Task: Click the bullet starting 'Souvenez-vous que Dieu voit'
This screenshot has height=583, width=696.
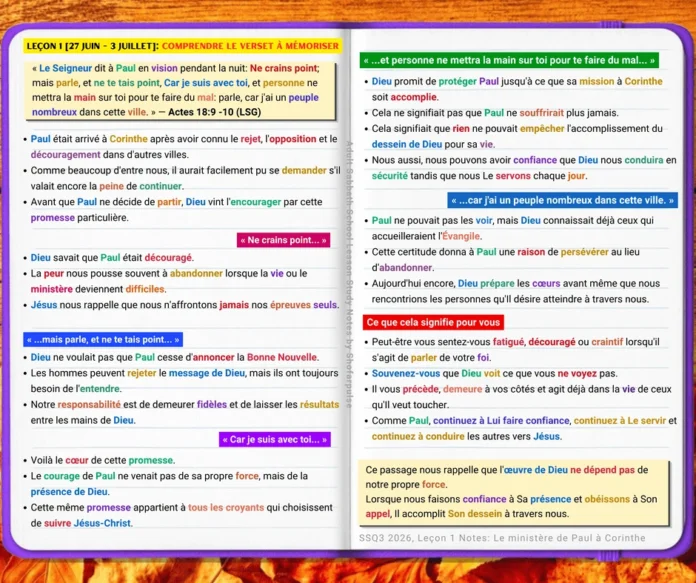Action: pos(491,373)
